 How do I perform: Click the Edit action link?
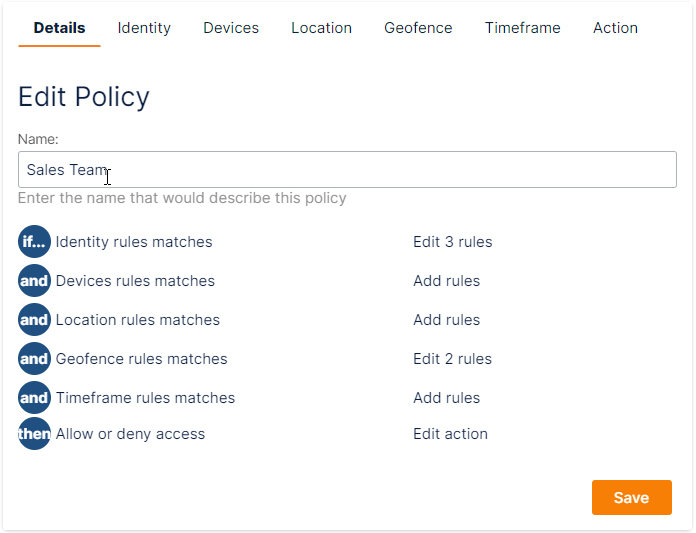pos(451,434)
